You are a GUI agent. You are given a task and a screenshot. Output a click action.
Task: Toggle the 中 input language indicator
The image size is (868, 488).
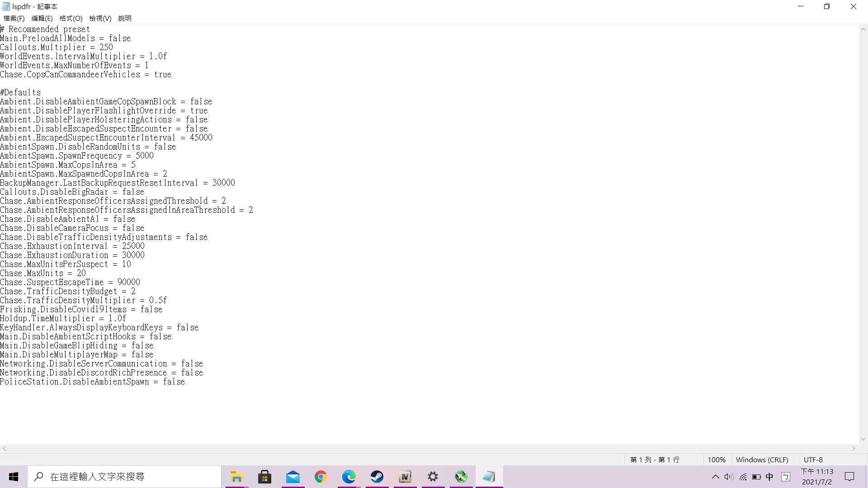coord(769,477)
